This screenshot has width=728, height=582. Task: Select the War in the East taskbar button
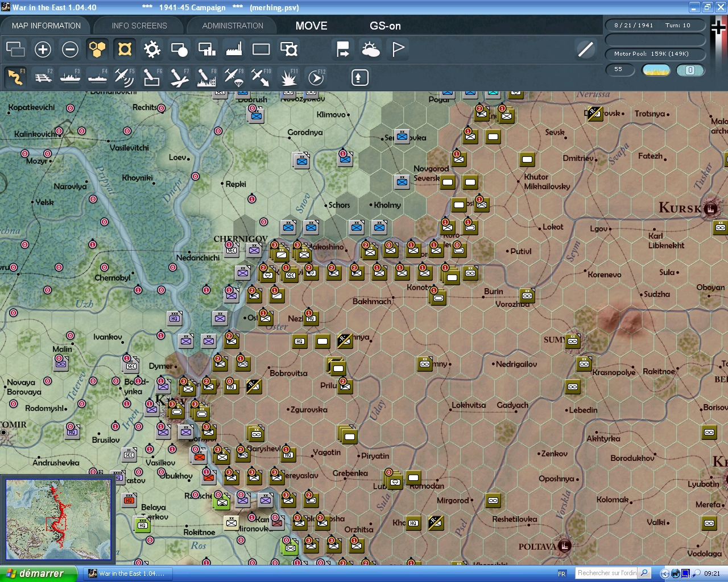pos(128,573)
